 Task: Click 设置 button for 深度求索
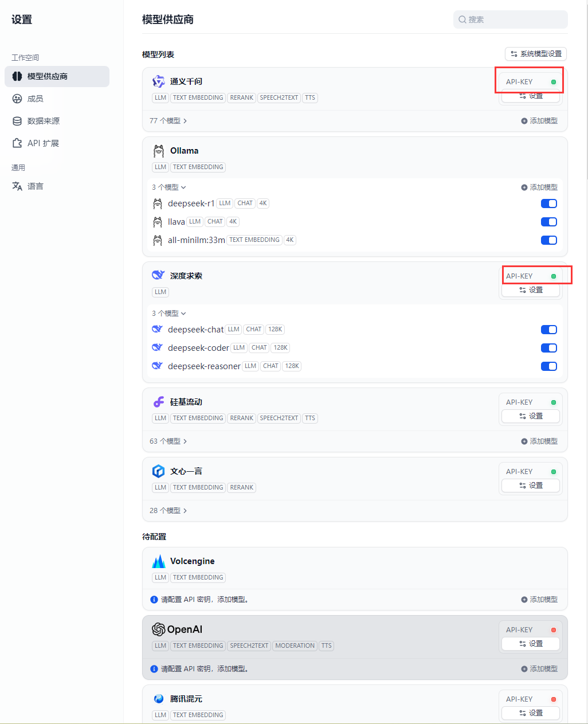point(531,290)
